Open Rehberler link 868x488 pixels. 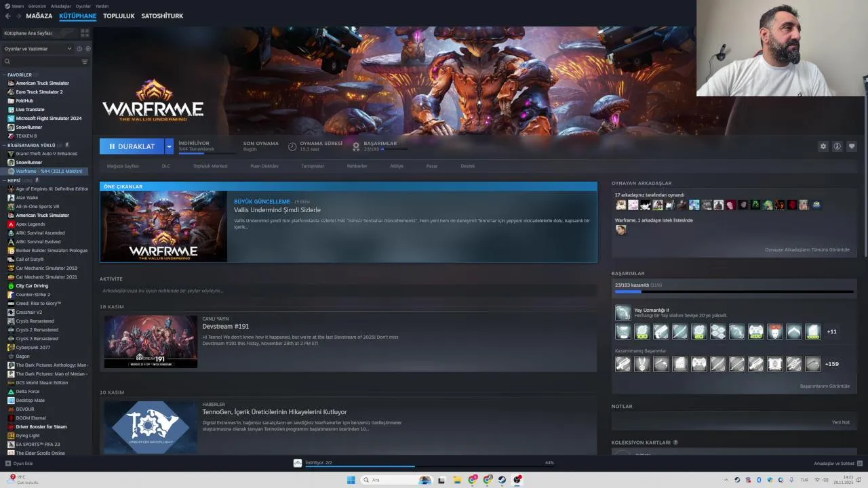coord(357,166)
